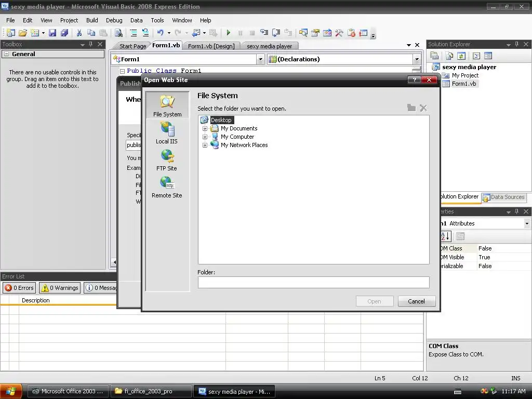
Task: Click View Code icon in Solution Explorer
Action: [x=476, y=56]
